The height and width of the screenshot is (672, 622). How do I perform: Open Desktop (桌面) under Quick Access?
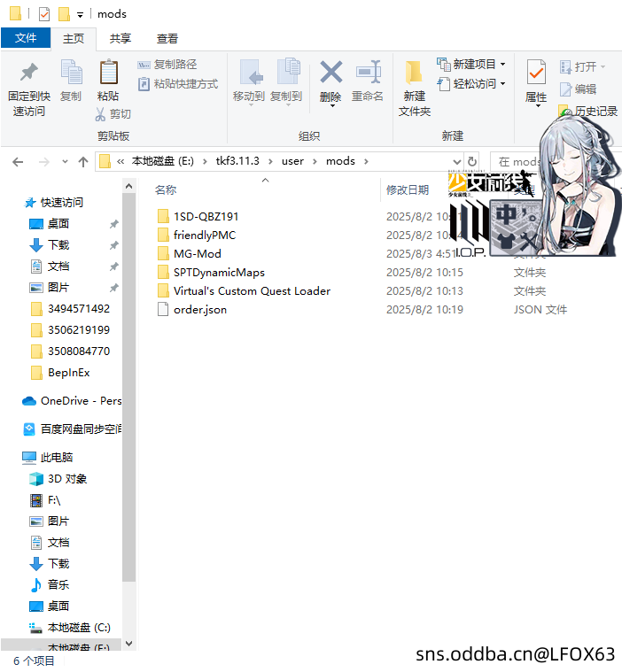tap(58, 224)
